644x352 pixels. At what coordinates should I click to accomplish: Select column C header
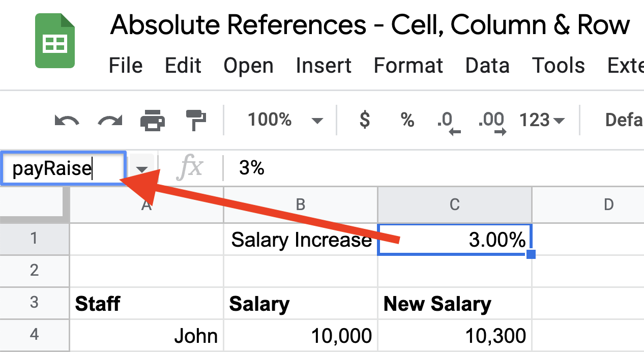[x=454, y=204]
